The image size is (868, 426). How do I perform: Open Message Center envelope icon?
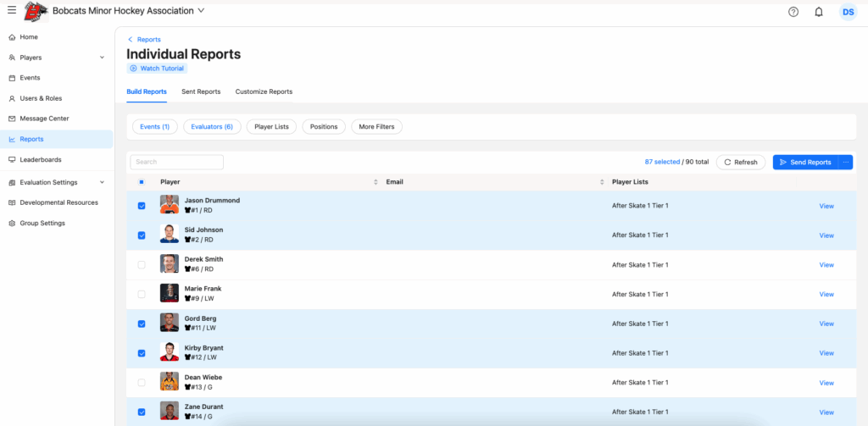pos(12,119)
